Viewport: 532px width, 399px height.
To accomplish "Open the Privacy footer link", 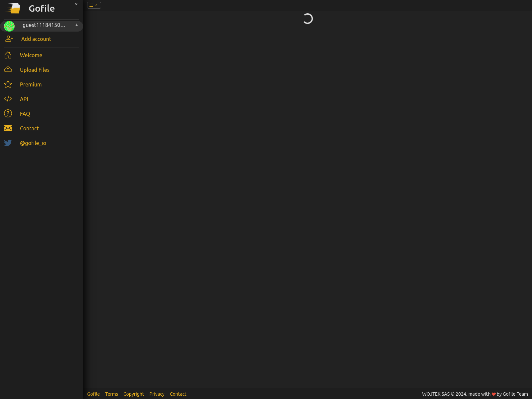I will pos(157,394).
